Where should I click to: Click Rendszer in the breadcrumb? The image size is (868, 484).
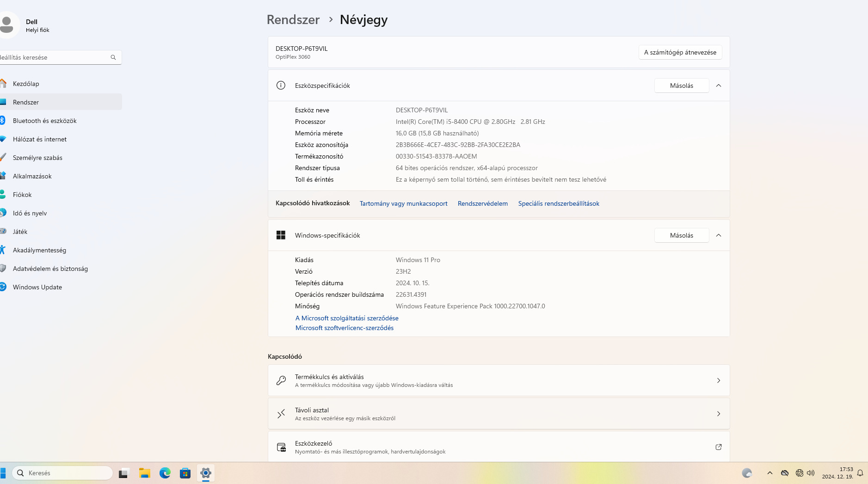click(x=293, y=20)
